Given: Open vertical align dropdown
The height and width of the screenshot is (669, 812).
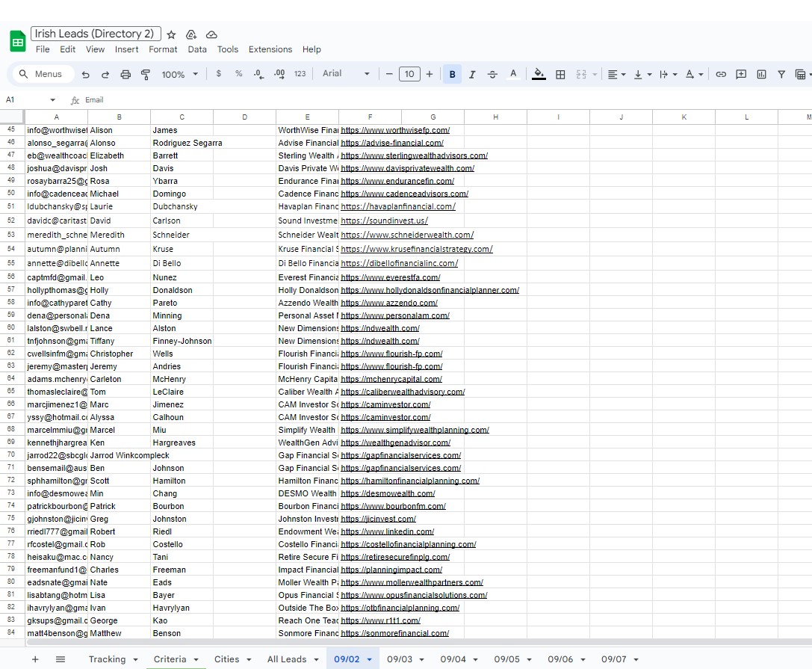Looking at the screenshot, I should pos(642,74).
